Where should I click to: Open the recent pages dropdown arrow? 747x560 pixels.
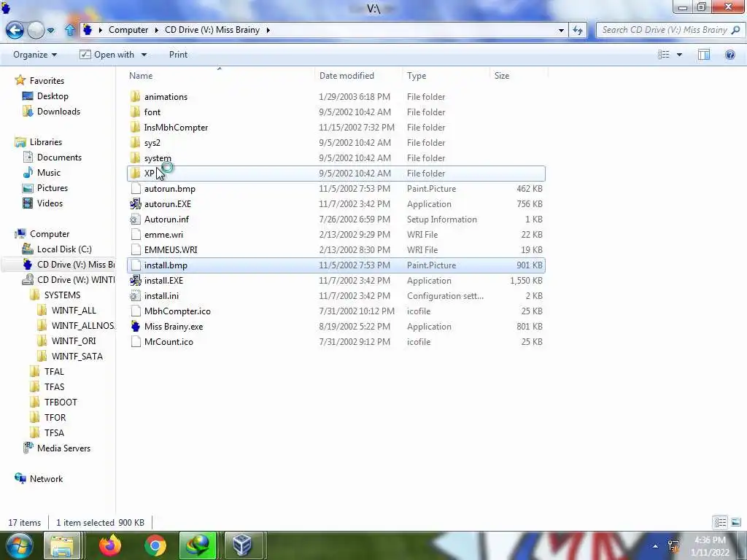pos(51,31)
